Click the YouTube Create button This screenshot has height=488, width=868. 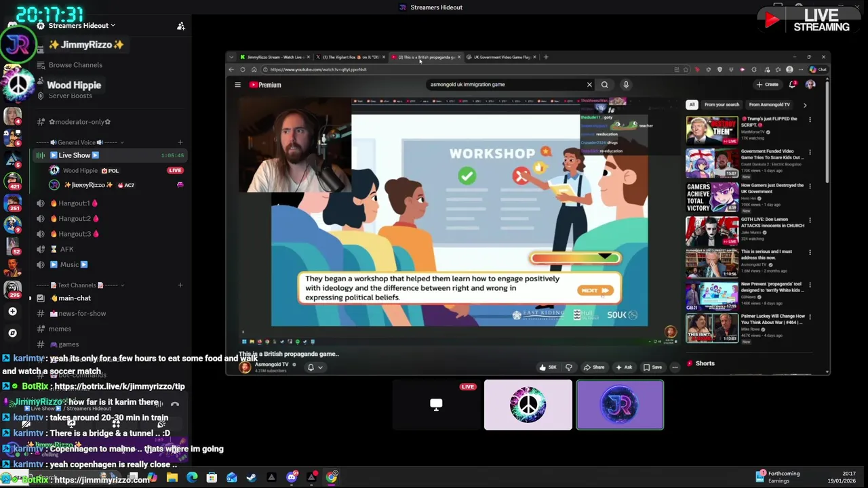click(768, 85)
